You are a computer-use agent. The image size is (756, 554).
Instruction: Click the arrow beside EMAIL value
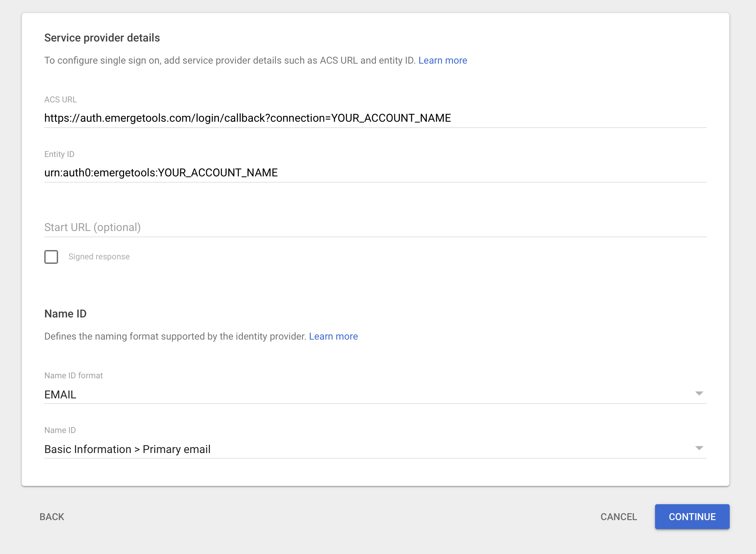[699, 394]
